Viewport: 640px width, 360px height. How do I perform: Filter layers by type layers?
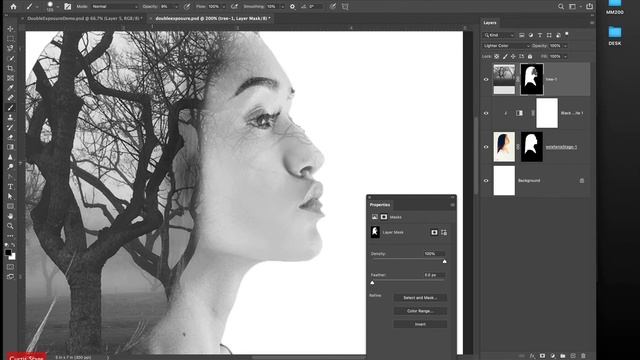click(x=540, y=35)
